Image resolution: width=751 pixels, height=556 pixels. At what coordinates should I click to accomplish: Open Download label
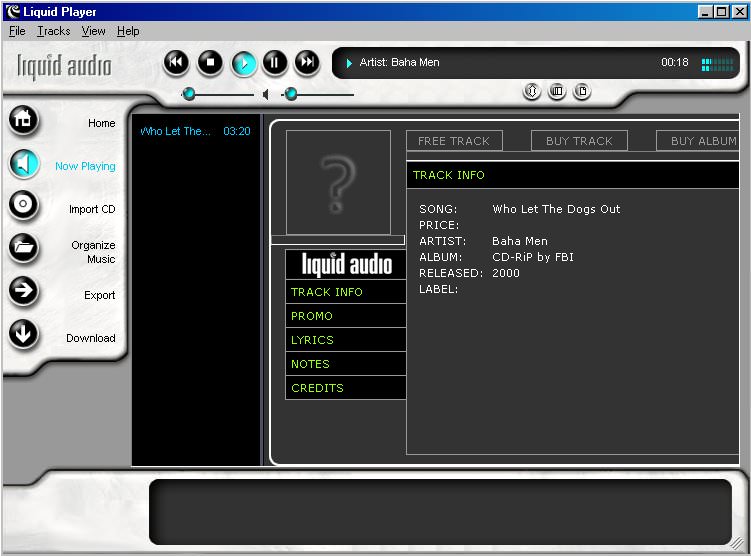pos(91,338)
